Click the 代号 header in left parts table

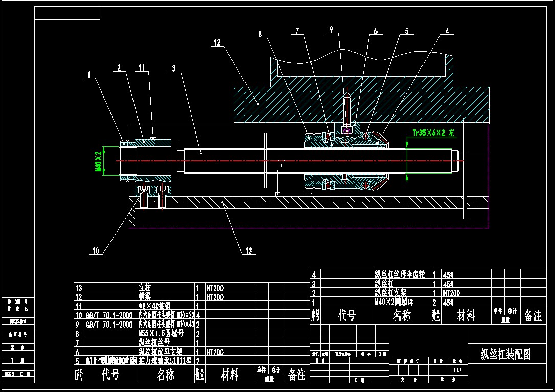coord(110,374)
